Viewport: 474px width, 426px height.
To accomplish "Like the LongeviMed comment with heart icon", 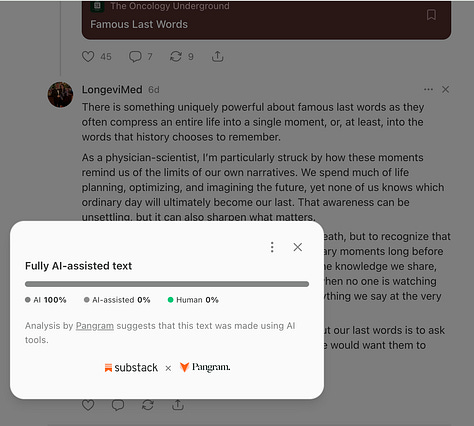I will (x=88, y=405).
